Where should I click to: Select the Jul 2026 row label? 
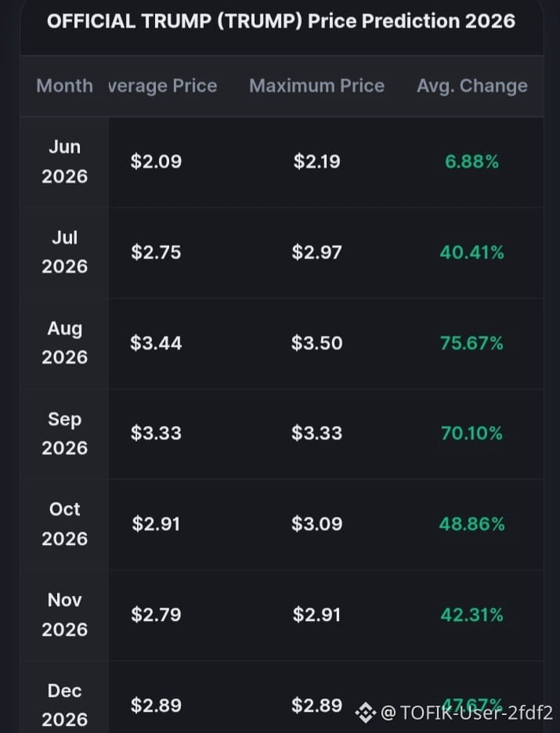point(64,252)
